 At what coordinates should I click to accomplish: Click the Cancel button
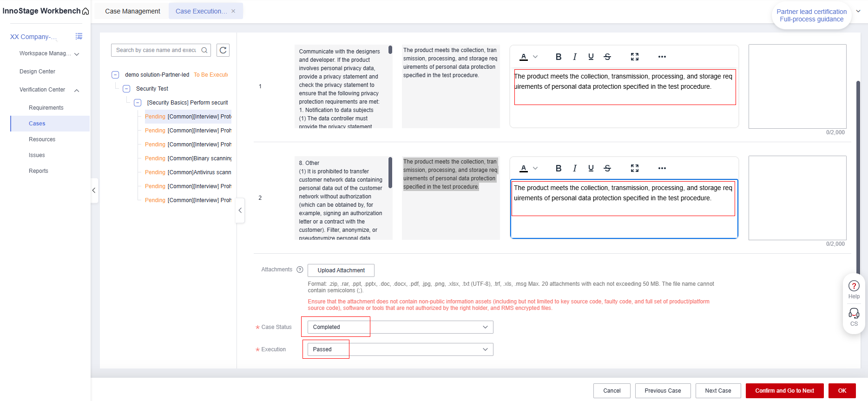[612, 391]
